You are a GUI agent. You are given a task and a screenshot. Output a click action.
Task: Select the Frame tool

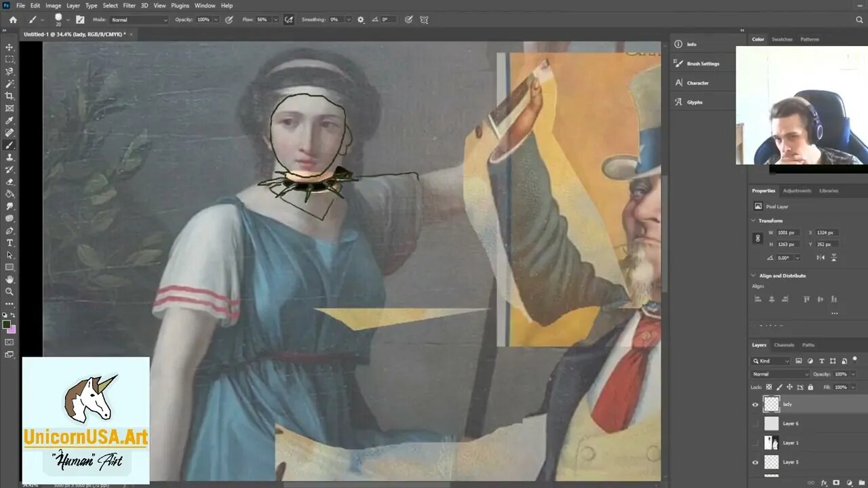pyautogui.click(x=9, y=108)
